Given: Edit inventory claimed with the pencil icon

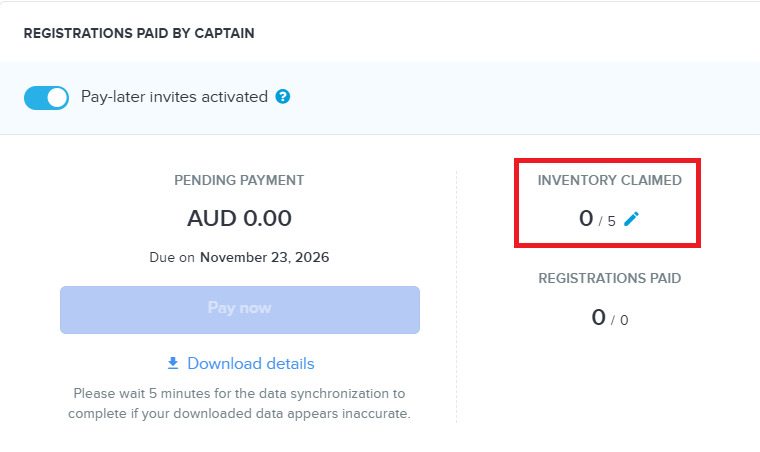Looking at the screenshot, I should 631,219.
